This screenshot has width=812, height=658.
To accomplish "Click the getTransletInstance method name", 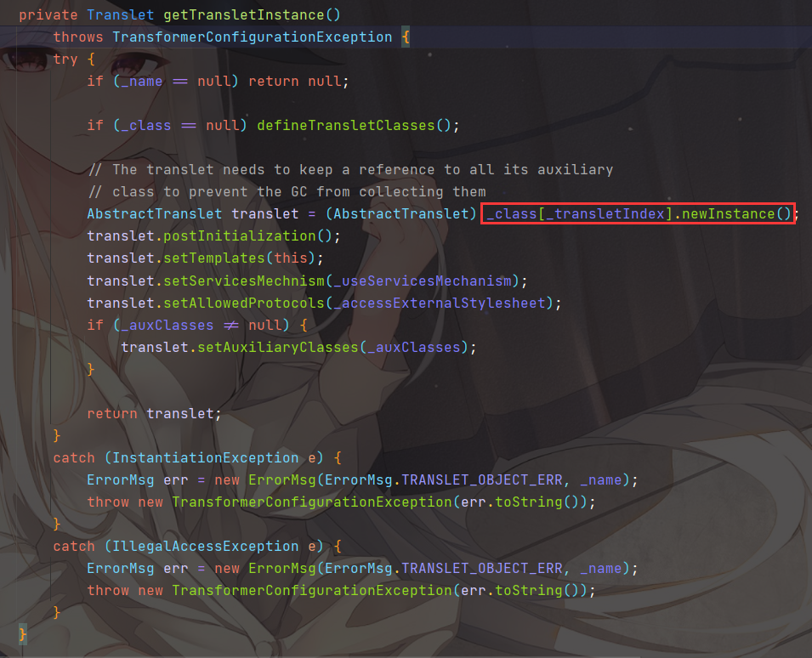I will click(x=243, y=15).
